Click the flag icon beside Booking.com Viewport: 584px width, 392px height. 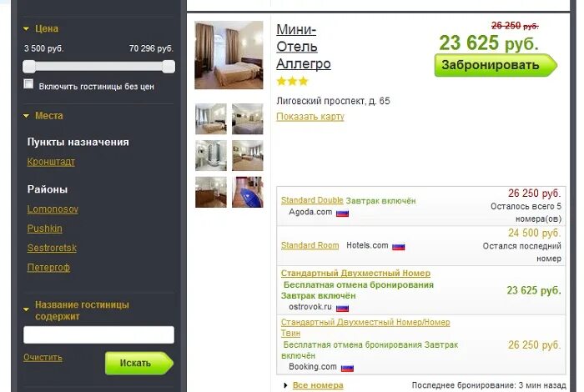click(347, 368)
